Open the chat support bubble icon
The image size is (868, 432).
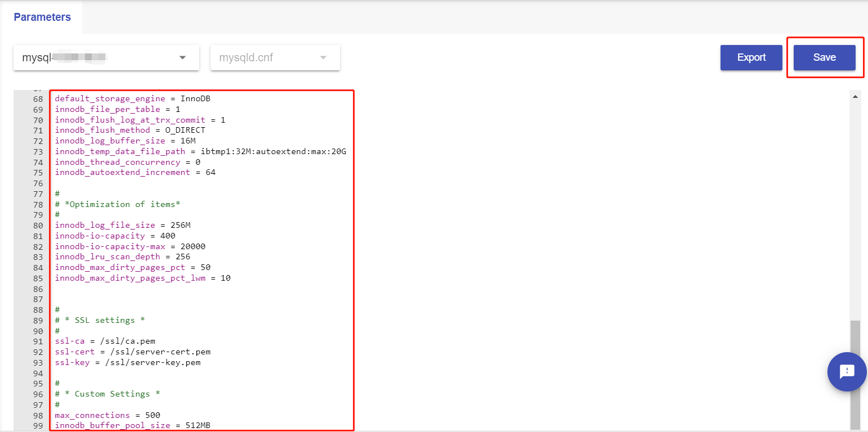tap(847, 372)
